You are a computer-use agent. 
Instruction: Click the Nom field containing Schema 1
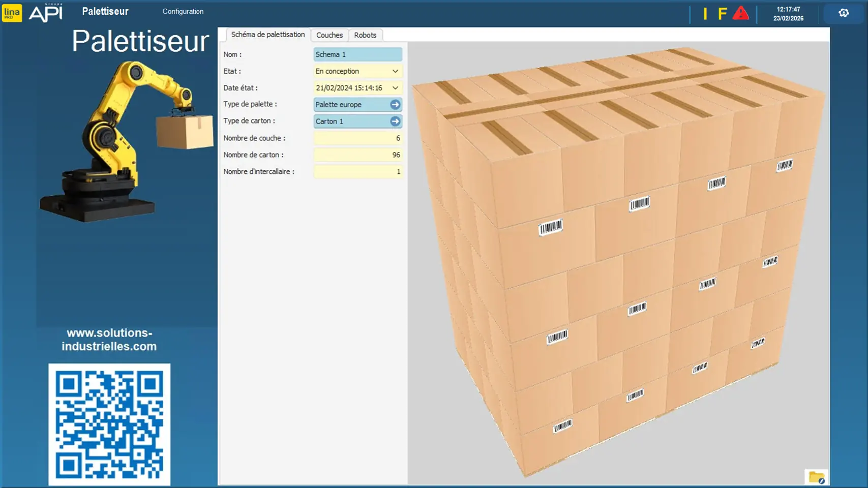(x=357, y=54)
